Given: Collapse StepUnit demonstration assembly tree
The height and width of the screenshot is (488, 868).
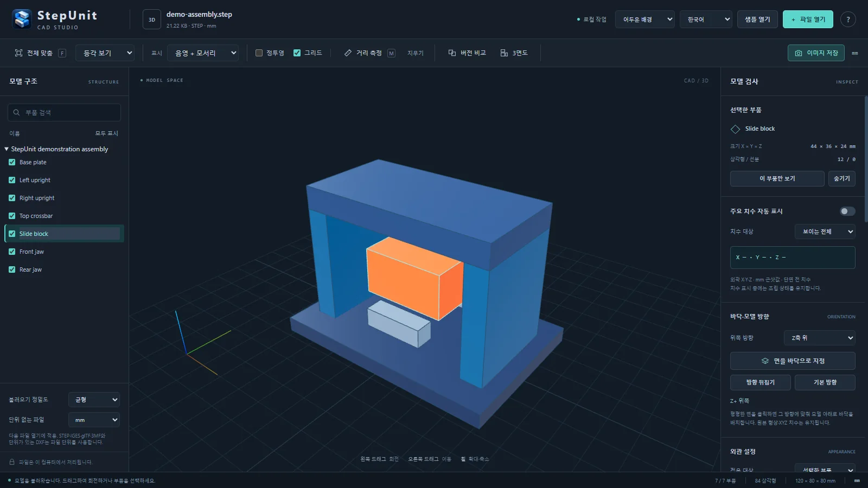Looking at the screenshot, I should point(7,149).
